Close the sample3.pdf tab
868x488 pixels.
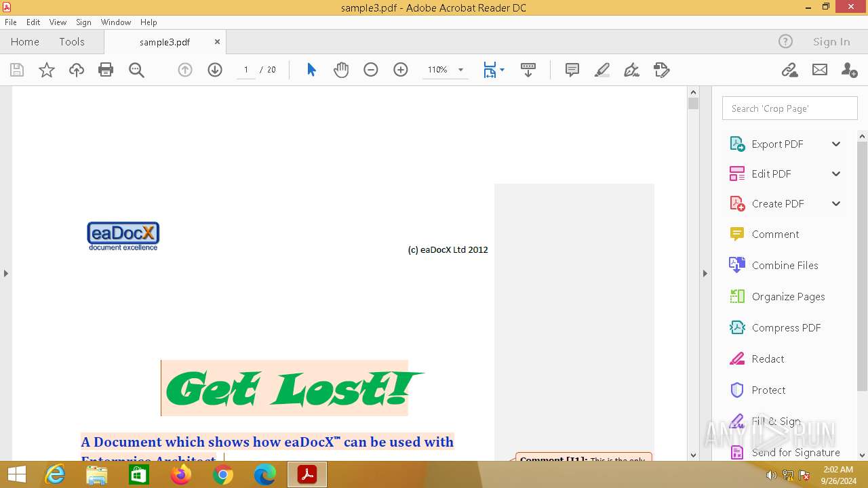[x=217, y=42]
